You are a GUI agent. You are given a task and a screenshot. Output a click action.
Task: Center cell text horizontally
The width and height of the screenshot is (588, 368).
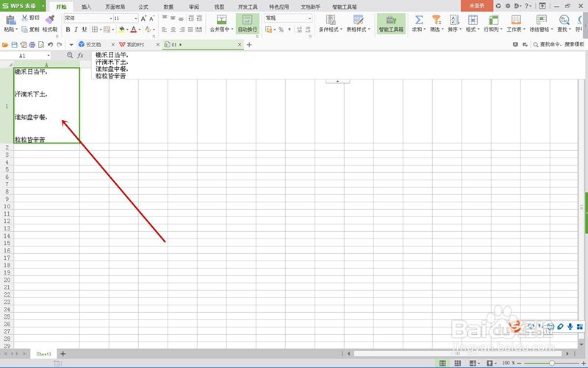(173, 29)
